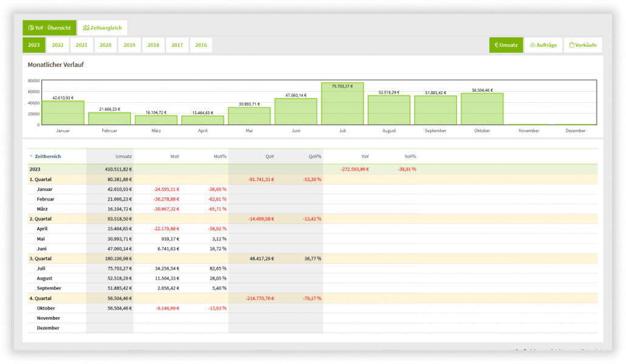Select the Oktober table row label
Image resolution: width=626 pixels, height=364 pixels.
[46, 308]
